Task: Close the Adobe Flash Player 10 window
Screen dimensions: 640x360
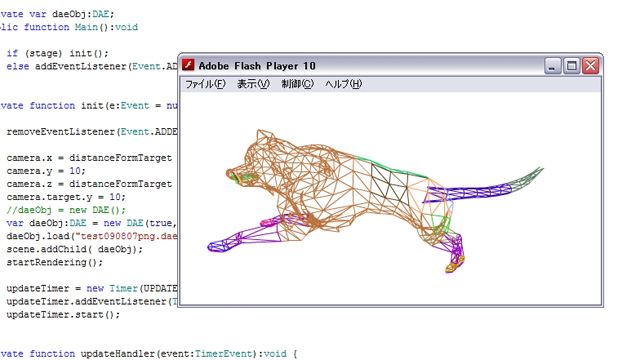Action: tap(591, 66)
